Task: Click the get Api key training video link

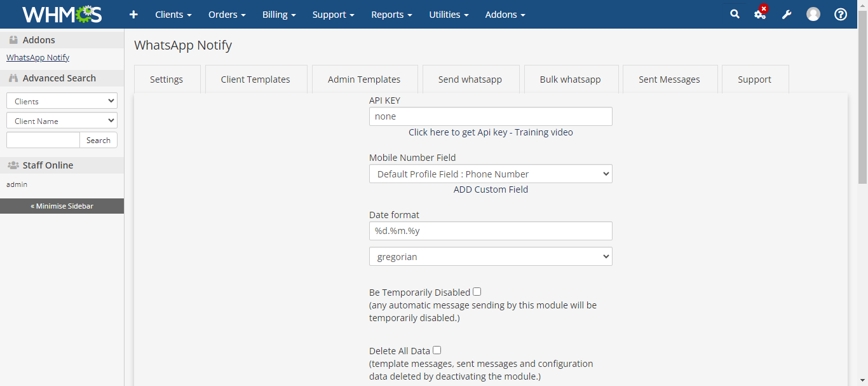Action: (x=491, y=132)
